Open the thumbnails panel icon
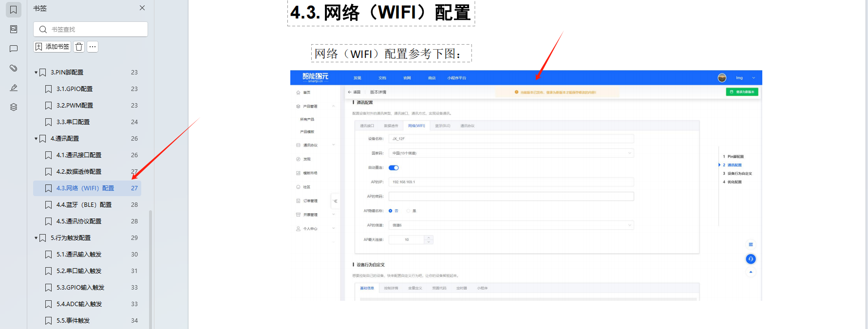The width and height of the screenshot is (868, 329). coord(14,29)
